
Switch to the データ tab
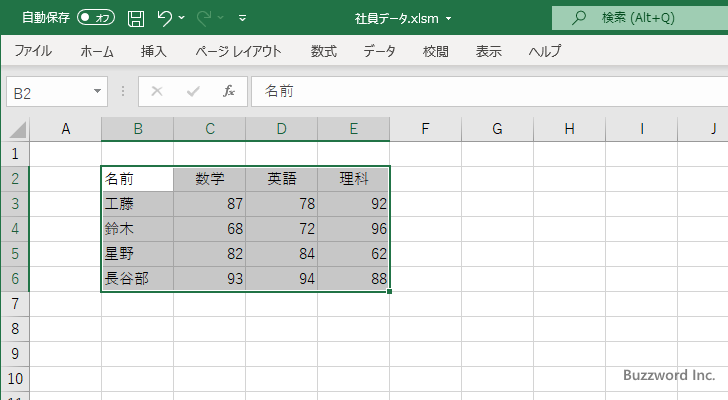pyautogui.click(x=379, y=51)
